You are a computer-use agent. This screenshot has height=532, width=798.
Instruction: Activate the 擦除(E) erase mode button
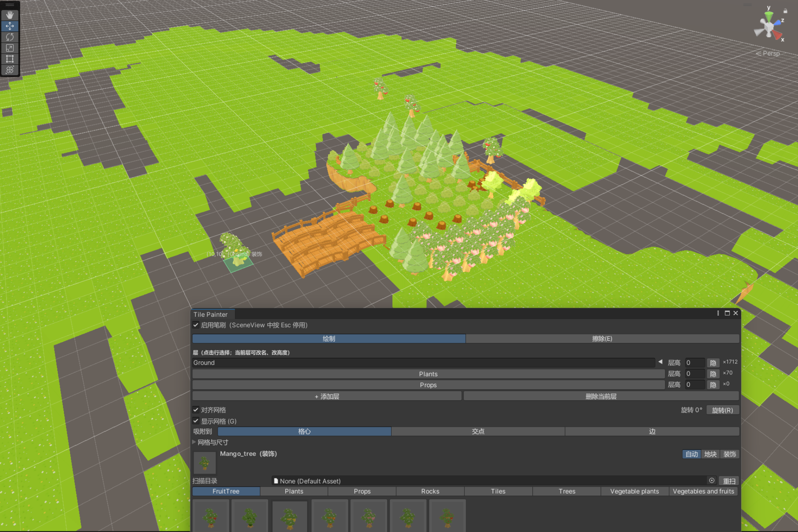click(602, 338)
